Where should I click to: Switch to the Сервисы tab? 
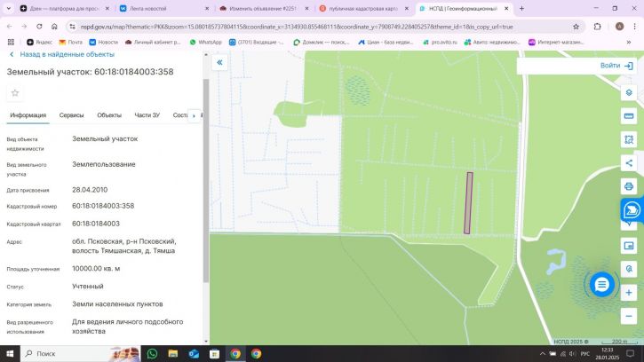71,115
